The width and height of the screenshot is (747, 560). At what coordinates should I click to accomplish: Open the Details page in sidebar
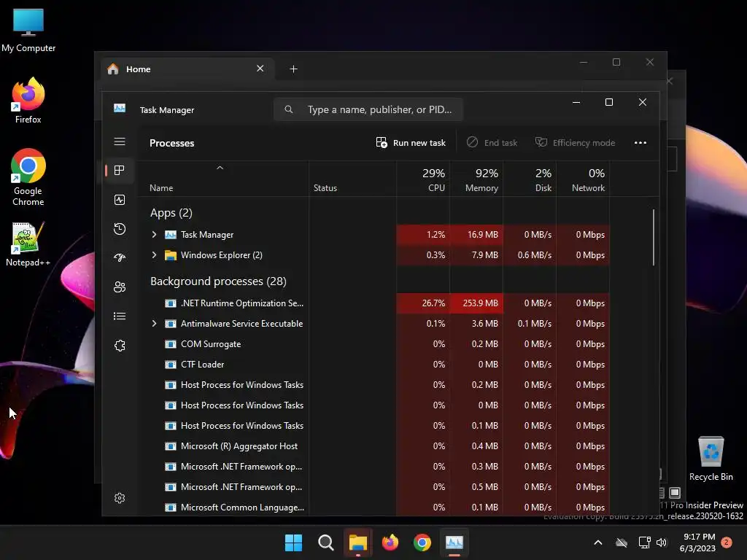coord(120,316)
